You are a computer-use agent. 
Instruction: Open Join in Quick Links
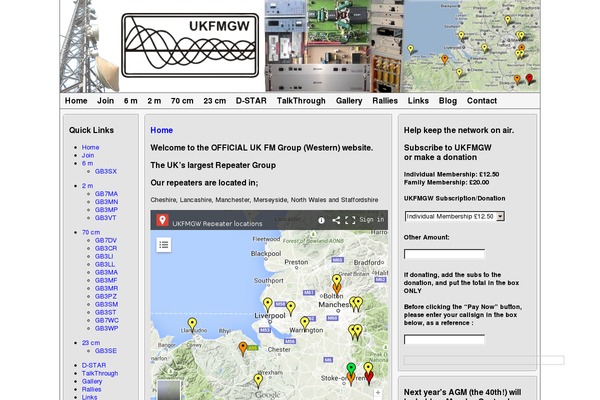[88, 155]
